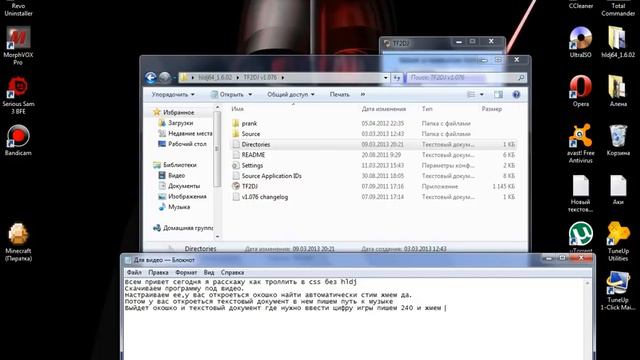Select Directories text file row
Viewport: 640px width, 360px height.
(x=373, y=144)
